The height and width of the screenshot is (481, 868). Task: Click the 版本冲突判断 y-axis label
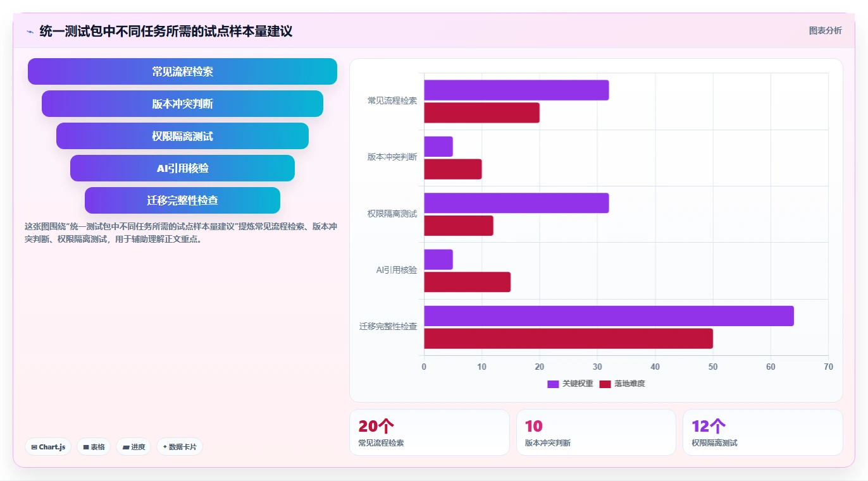pos(392,157)
